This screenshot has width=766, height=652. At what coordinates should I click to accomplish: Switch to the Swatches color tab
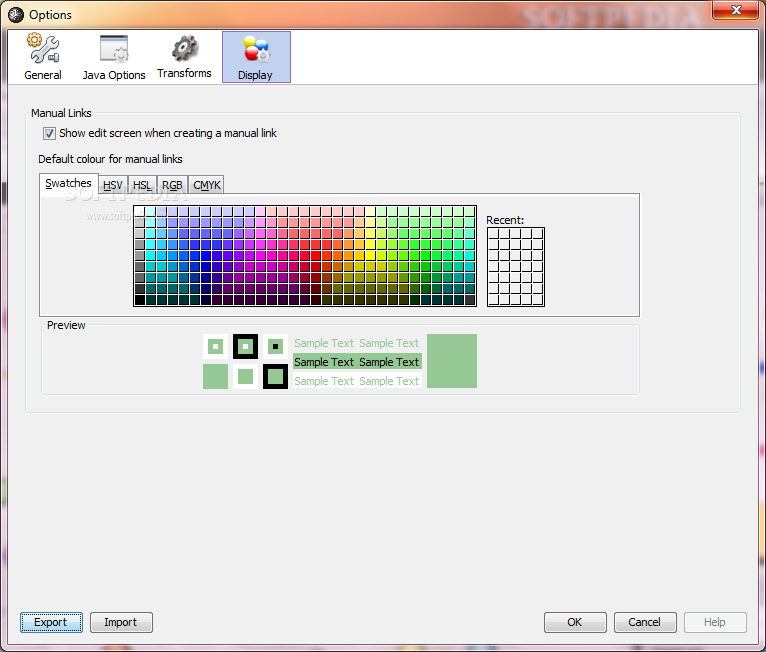pyautogui.click(x=68, y=184)
